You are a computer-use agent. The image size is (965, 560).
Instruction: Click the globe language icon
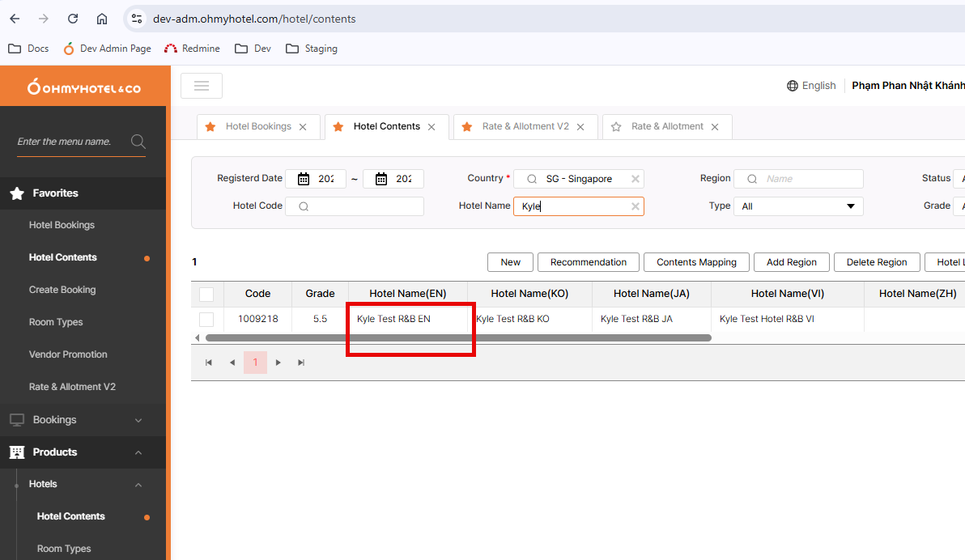(792, 86)
